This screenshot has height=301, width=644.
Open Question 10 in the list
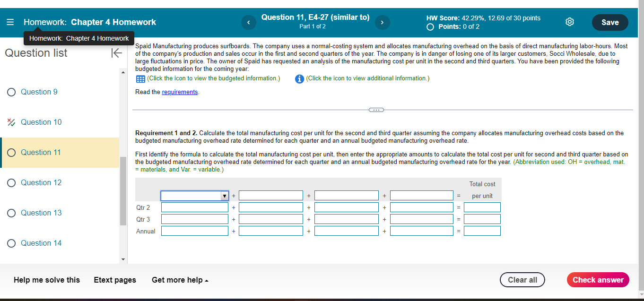[41, 122]
